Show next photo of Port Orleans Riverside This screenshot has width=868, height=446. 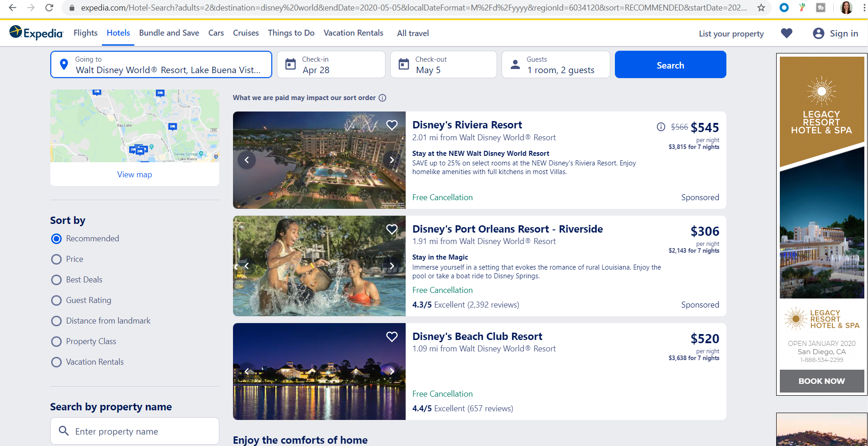point(392,266)
